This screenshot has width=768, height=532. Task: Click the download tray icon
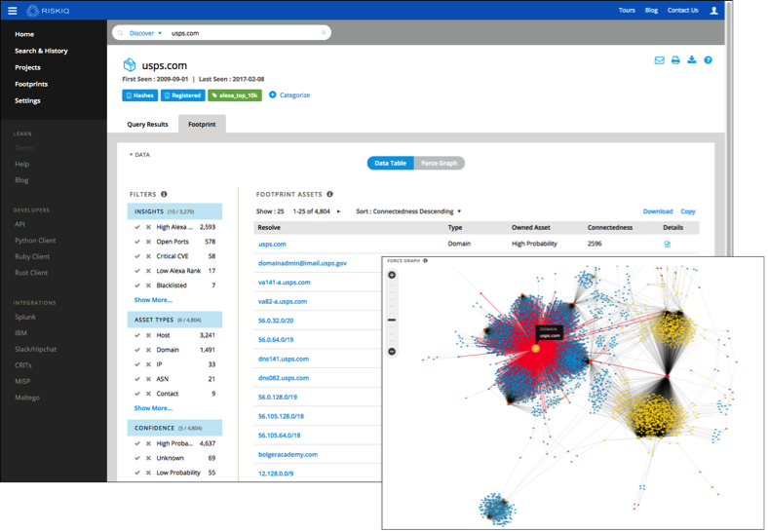(692, 59)
